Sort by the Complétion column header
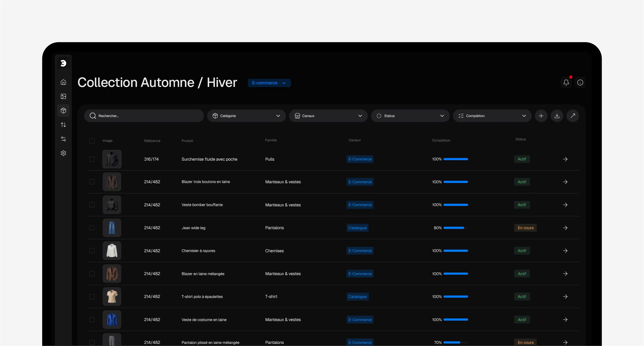This screenshot has width=644, height=346. (441, 140)
